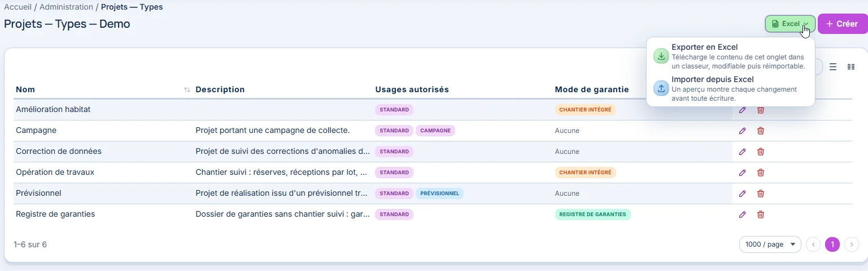Click the blue import upload icon
The height and width of the screenshot is (271, 868).
[661, 89]
